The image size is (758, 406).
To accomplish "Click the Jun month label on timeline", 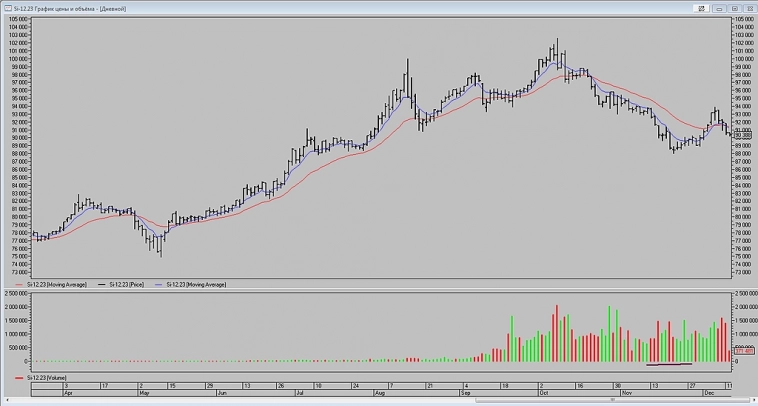I will coord(221,393).
